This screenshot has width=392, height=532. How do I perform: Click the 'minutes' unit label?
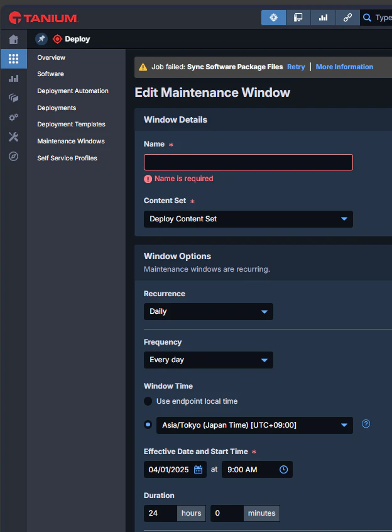click(261, 513)
